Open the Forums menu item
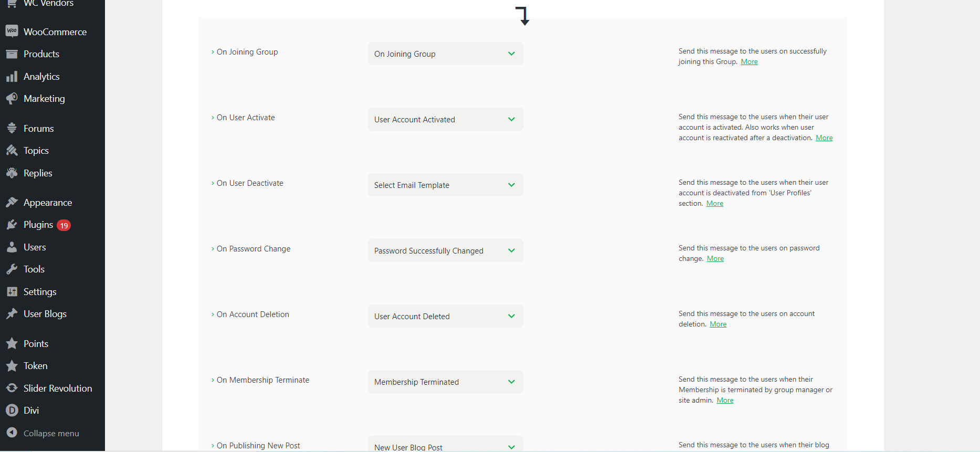Image resolution: width=980 pixels, height=452 pixels. [x=38, y=129]
